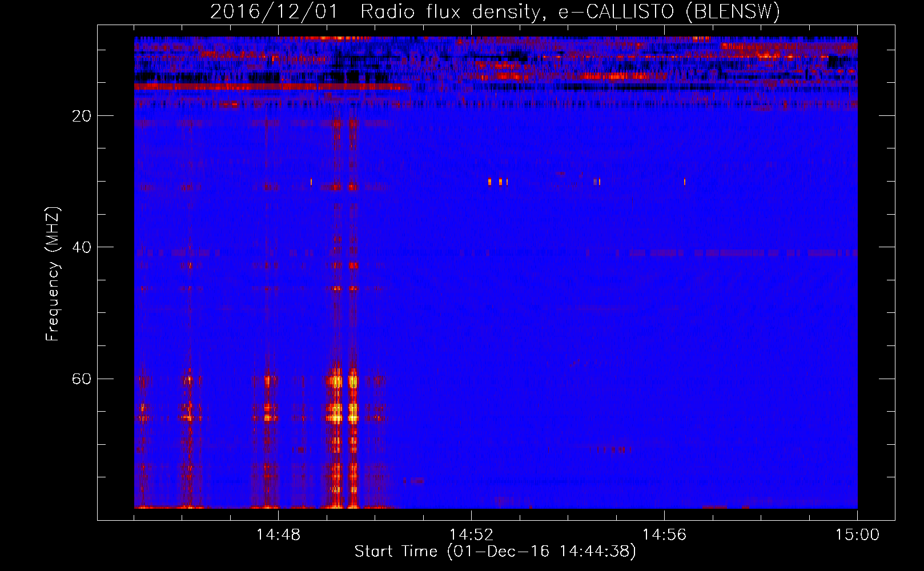Select the "Frequency (MHZ)" y-axis label
Image resolution: width=924 pixels, height=571 pixels.
53,274
